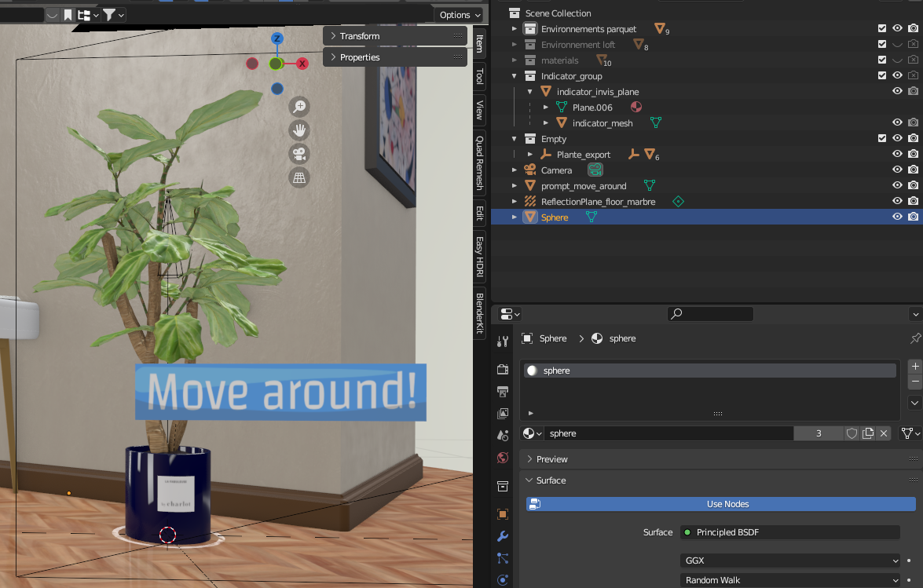Hide prompt_move_around with its eye icon
The width and height of the screenshot is (923, 588).
point(897,185)
